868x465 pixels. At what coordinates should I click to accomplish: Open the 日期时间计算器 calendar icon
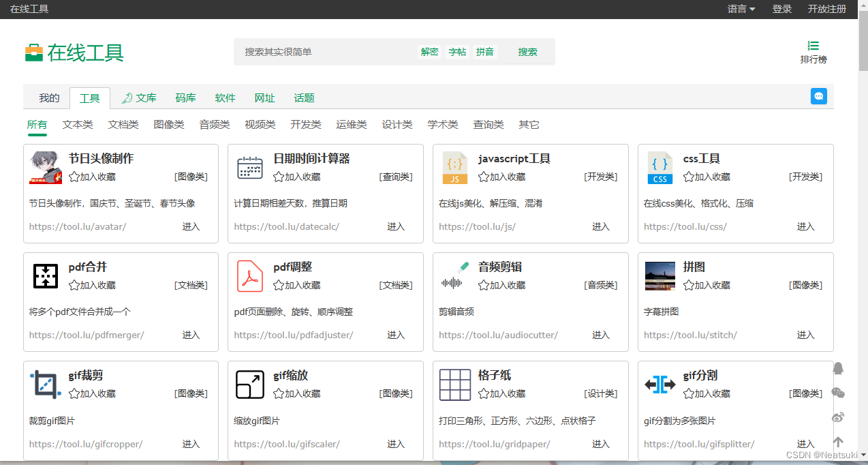coord(250,167)
